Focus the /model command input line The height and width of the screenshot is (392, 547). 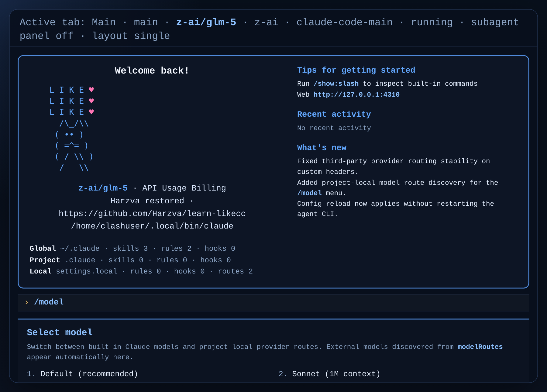(273, 302)
